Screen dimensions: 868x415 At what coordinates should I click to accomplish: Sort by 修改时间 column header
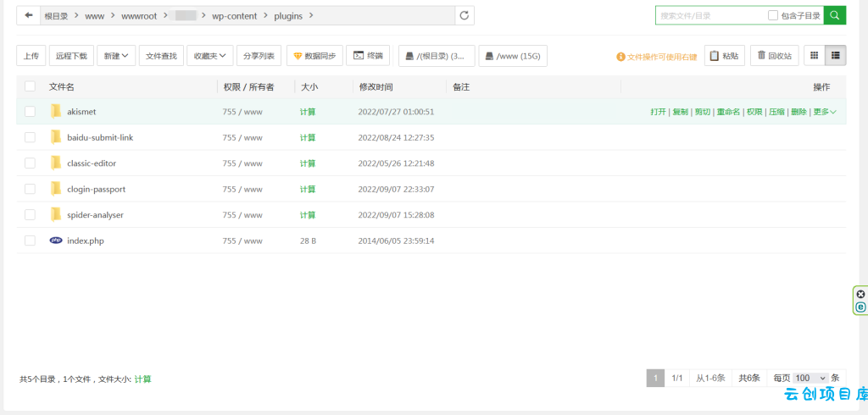(x=376, y=87)
